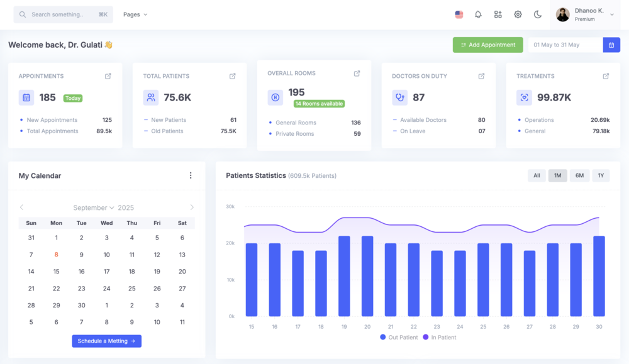This screenshot has width=629, height=364.
Task: Open the Dhanoo K. profile dropdown
Action: [x=586, y=14]
